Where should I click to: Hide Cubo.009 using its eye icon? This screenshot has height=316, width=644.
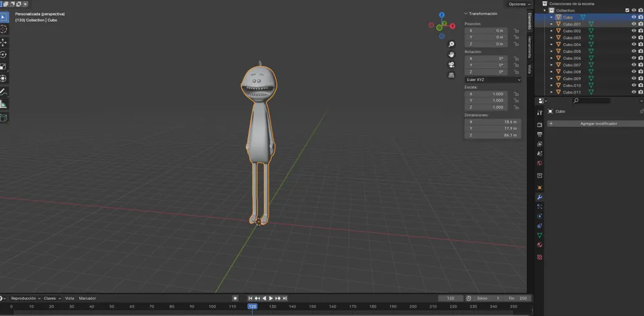tap(634, 79)
